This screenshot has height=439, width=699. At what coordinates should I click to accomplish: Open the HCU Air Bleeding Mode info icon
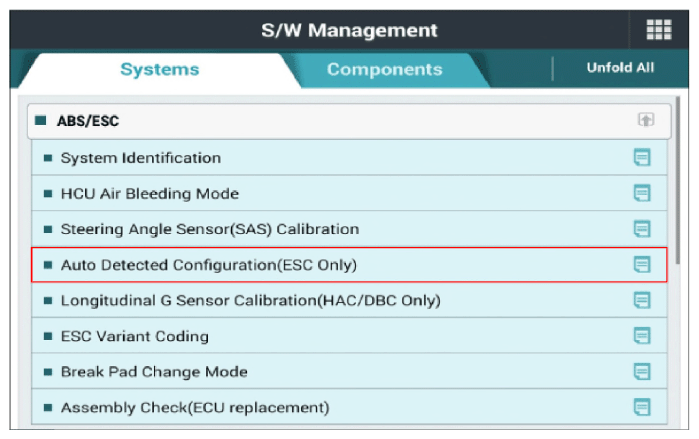coord(642,193)
